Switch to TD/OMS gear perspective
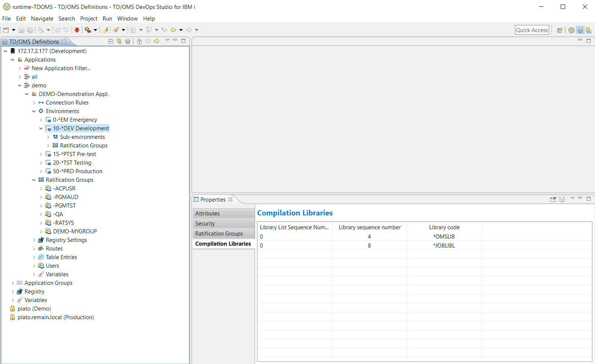Image resolution: width=595 pixels, height=364 pixels. (x=580, y=30)
